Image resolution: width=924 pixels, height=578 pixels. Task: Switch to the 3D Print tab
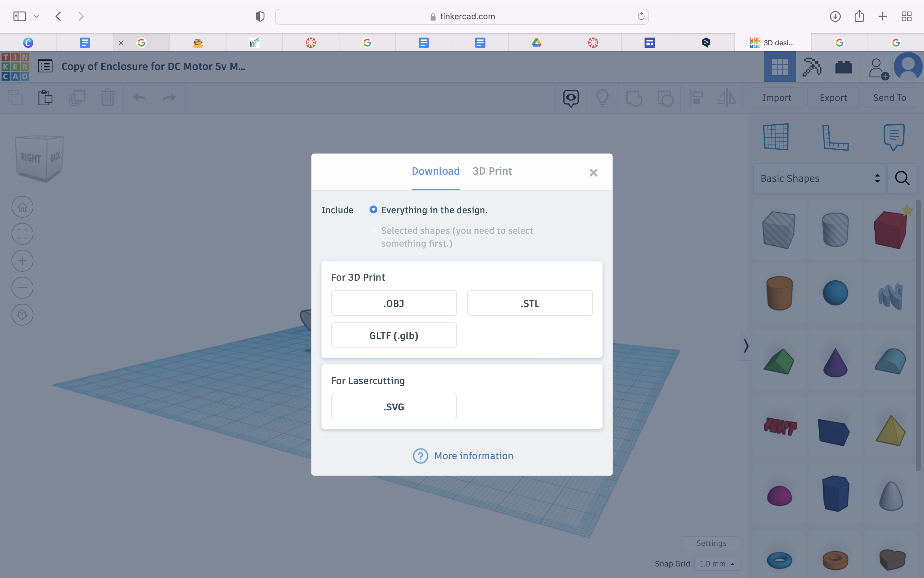[492, 171]
